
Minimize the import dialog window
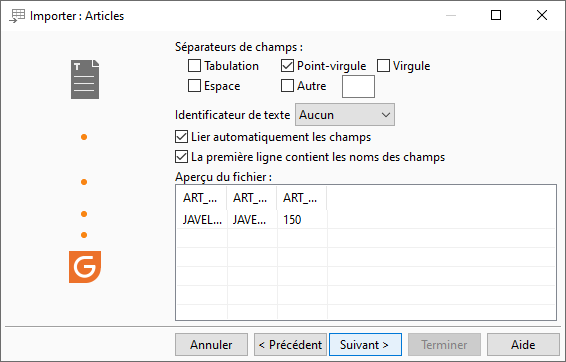click(x=451, y=16)
